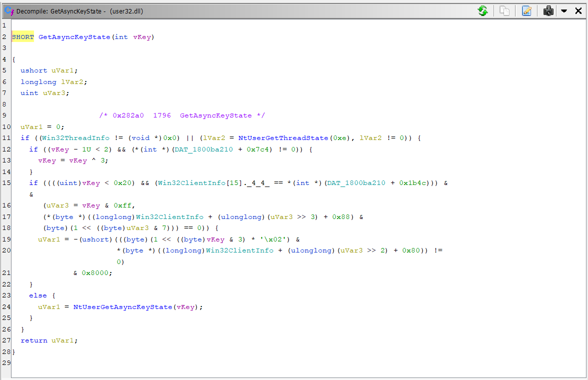Click DAT_1800ba210 reference on line 12

click(202, 149)
